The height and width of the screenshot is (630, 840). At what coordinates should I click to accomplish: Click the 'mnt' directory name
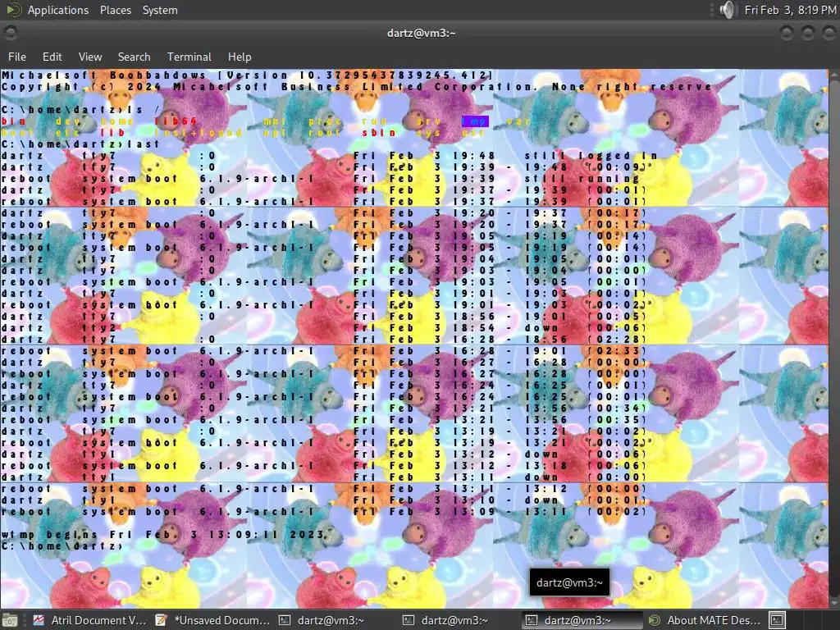275,121
